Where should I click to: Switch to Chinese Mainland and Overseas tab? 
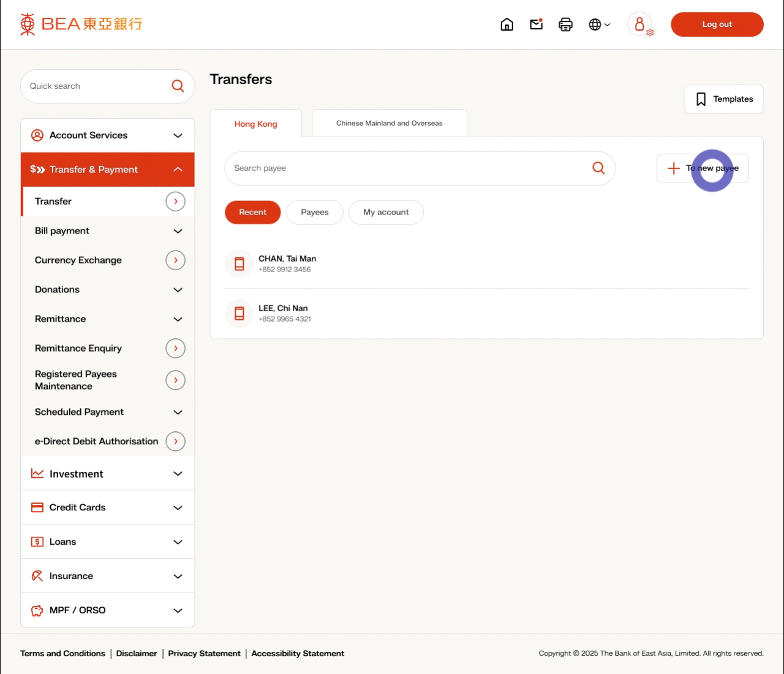[389, 123]
